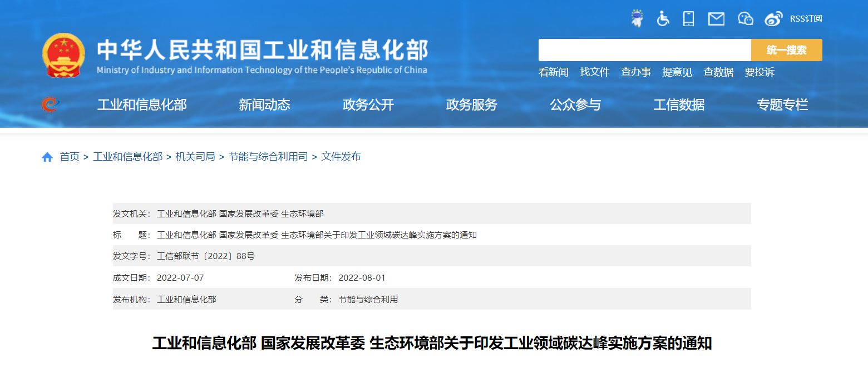Click the RSS订阅 link
868x378 pixels.
tap(806, 19)
